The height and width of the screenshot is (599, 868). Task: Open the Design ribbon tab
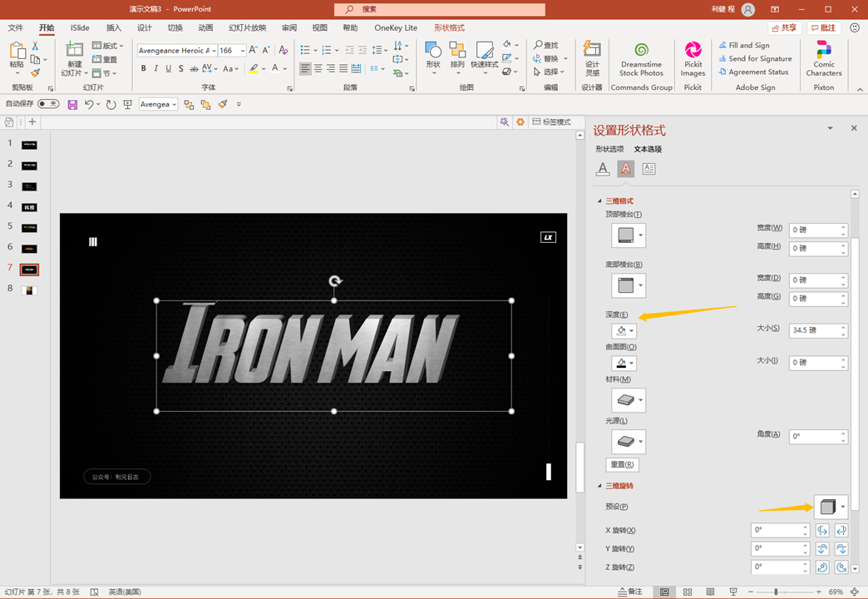(145, 27)
